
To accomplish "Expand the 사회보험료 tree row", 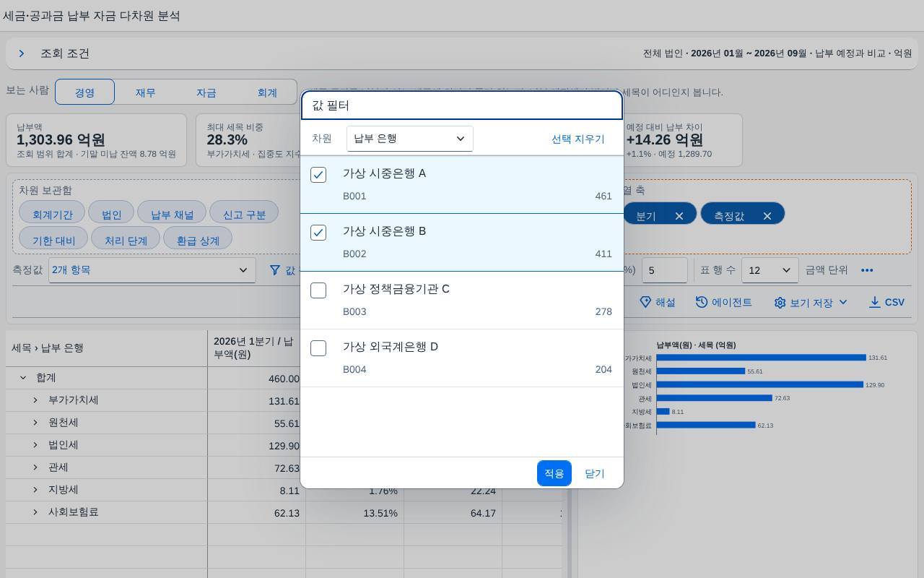I will click(35, 512).
